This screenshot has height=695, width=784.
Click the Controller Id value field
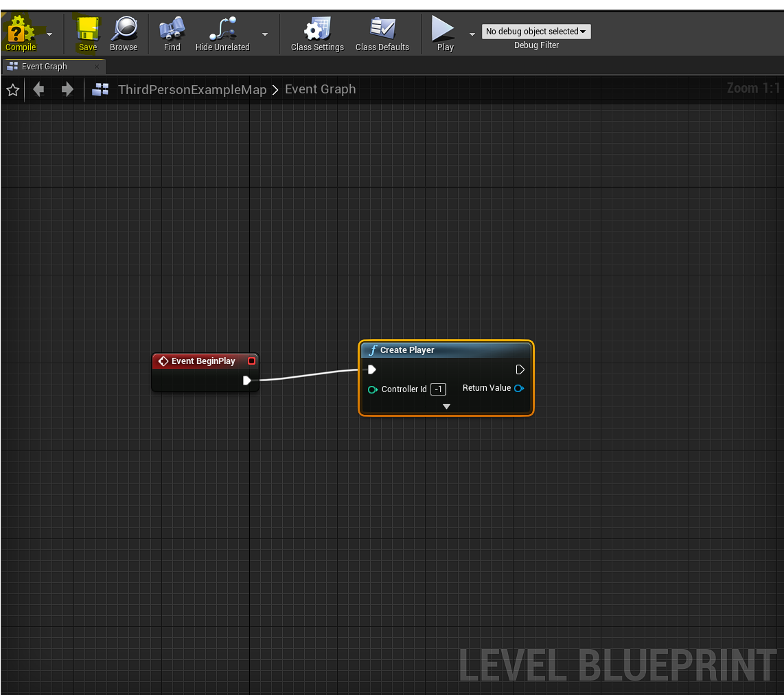coord(438,389)
